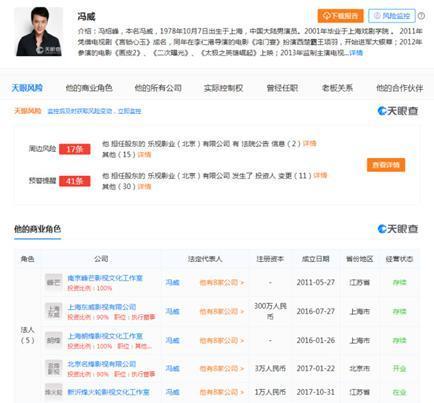The height and width of the screenshot is (403, 434).
Task: Click the 3万人民币 capital cell
Action: pyautogui.click(x=270, y=368)
